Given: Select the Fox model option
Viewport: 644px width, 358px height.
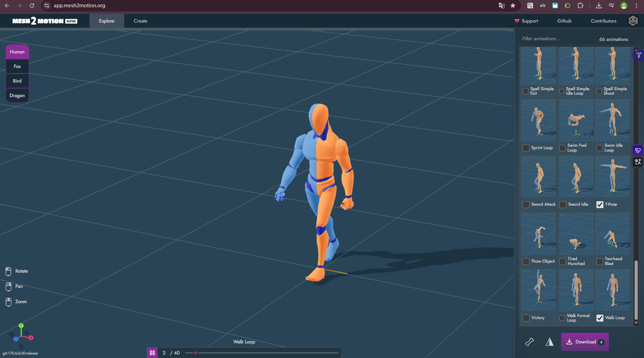Looking at the screenshot, I should pyautogui.click(x=17, y=66).
